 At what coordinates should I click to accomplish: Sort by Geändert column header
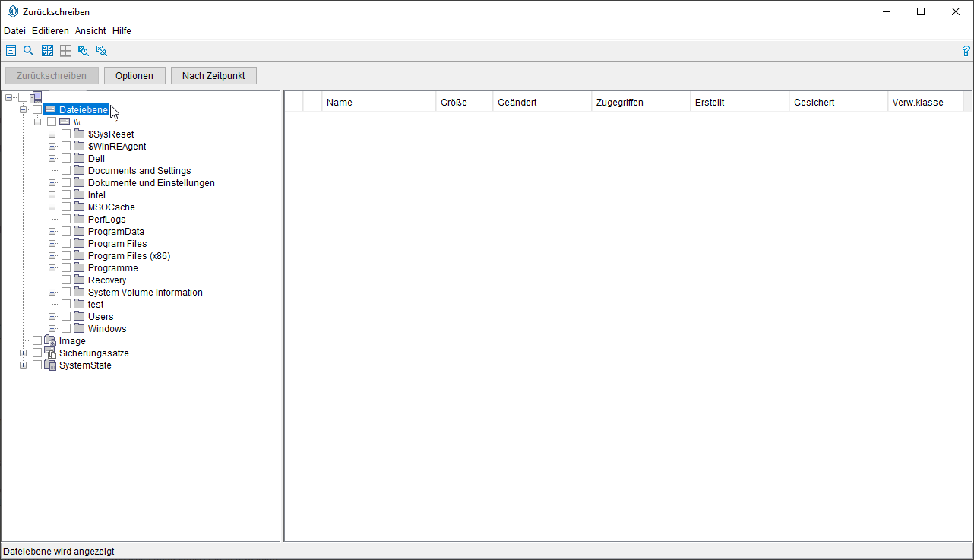click(542, 102)
